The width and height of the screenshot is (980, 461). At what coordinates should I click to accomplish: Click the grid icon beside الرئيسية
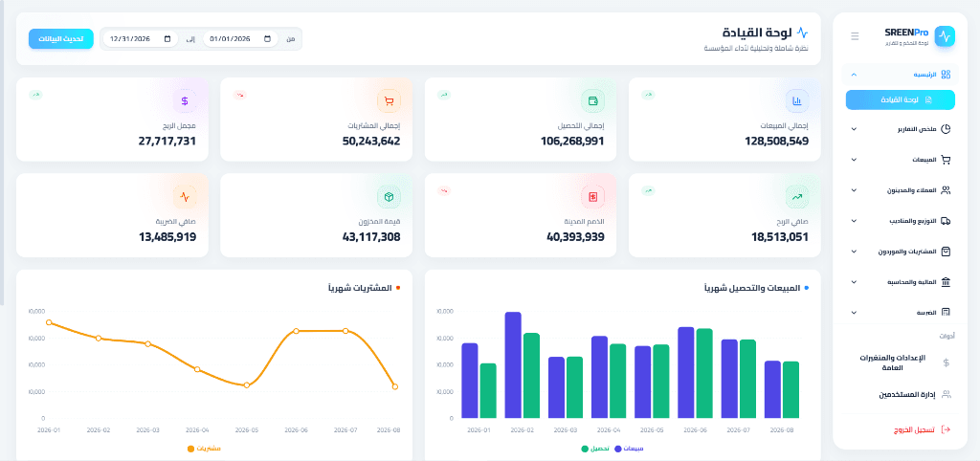pyautogui.click(x=946, y=75)
